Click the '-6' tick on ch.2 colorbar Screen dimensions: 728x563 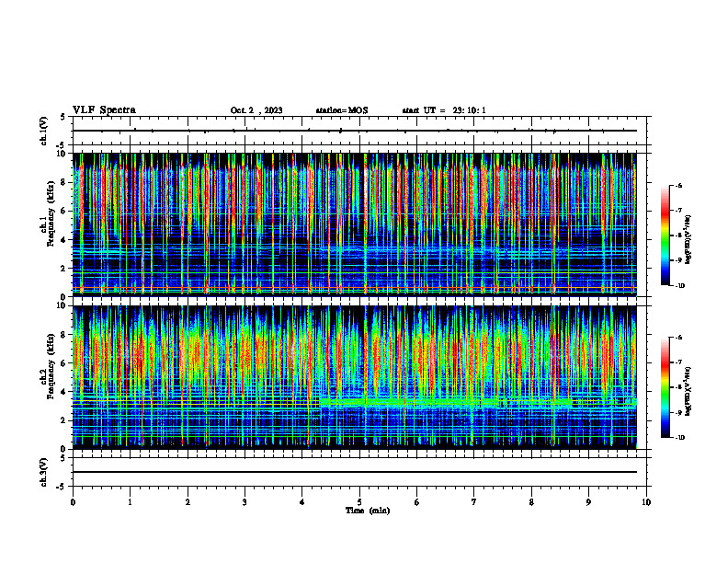678,338
